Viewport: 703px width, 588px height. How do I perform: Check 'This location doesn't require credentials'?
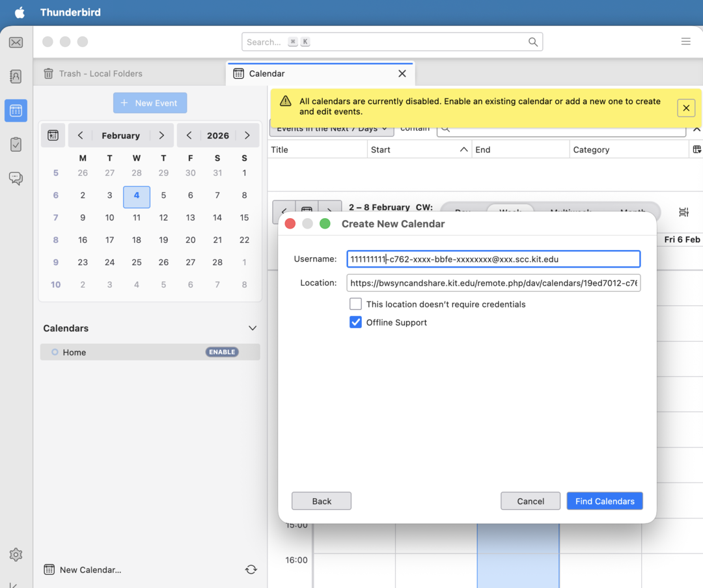coord(355,304)
